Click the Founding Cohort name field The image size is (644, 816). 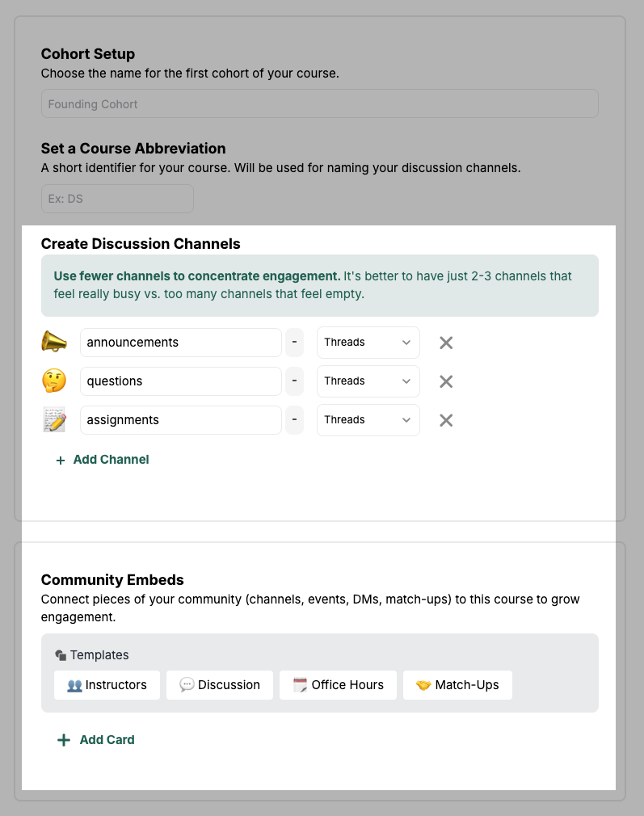click(320, 103)
